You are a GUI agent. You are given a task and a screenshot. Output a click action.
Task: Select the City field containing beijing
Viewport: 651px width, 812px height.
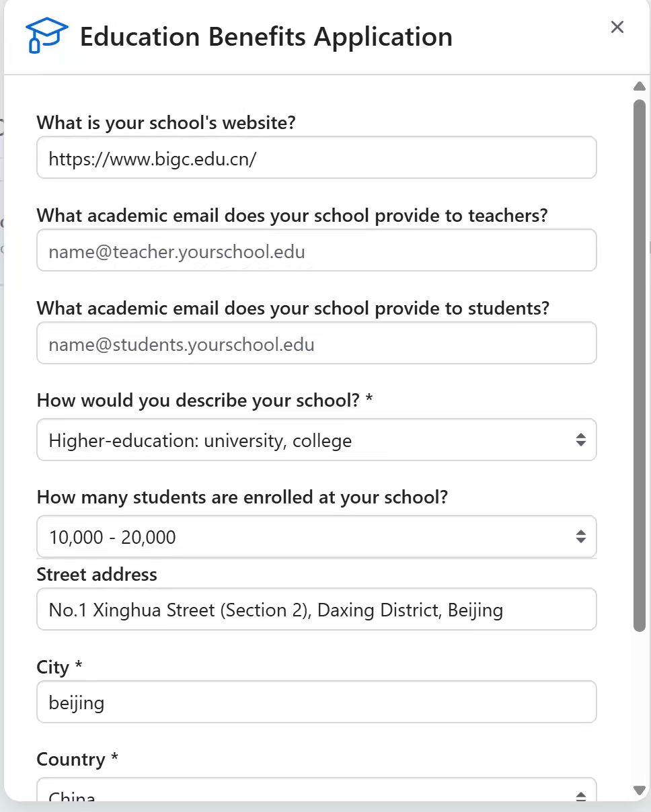[x=316, y=702]
